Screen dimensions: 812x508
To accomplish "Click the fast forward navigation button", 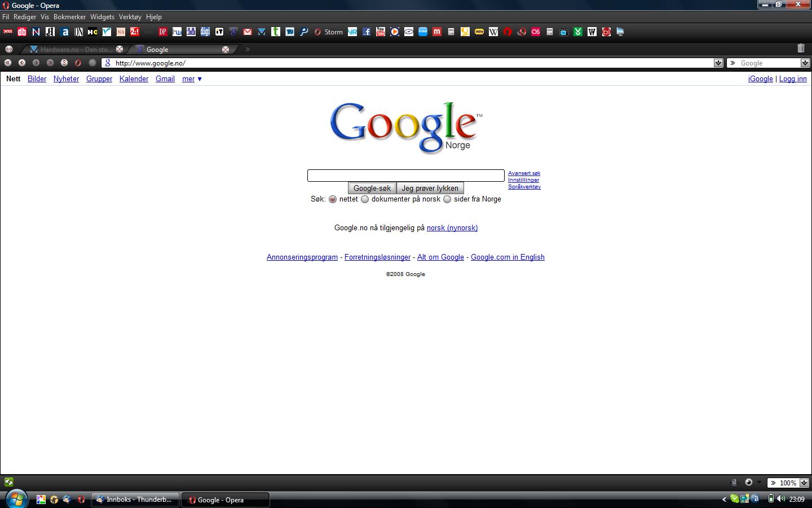I will tap(50, 63).
